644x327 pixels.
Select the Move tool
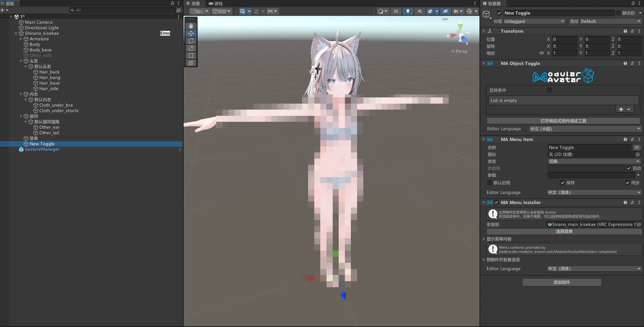click(191, 33)
